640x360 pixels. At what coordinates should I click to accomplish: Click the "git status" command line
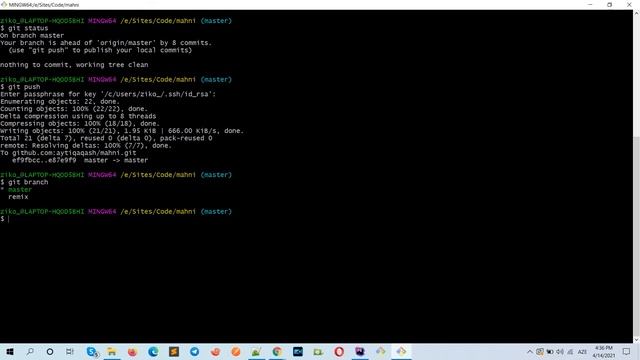(x=24, y=28)
